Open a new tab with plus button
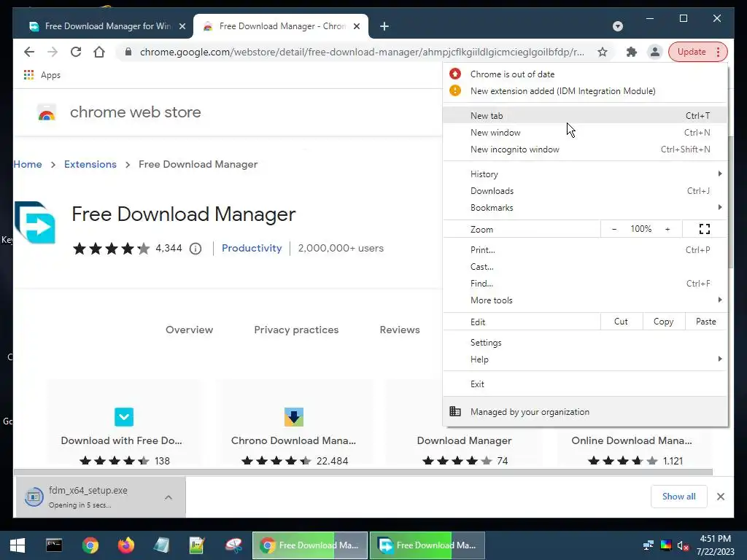This screenshot has height=560, width=747. pyautogui.click(x=384, y=26)
